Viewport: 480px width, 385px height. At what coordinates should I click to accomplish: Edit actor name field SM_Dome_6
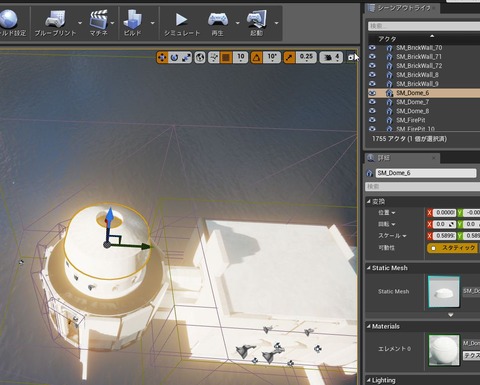pyautogui.click(x=426, y=173)
